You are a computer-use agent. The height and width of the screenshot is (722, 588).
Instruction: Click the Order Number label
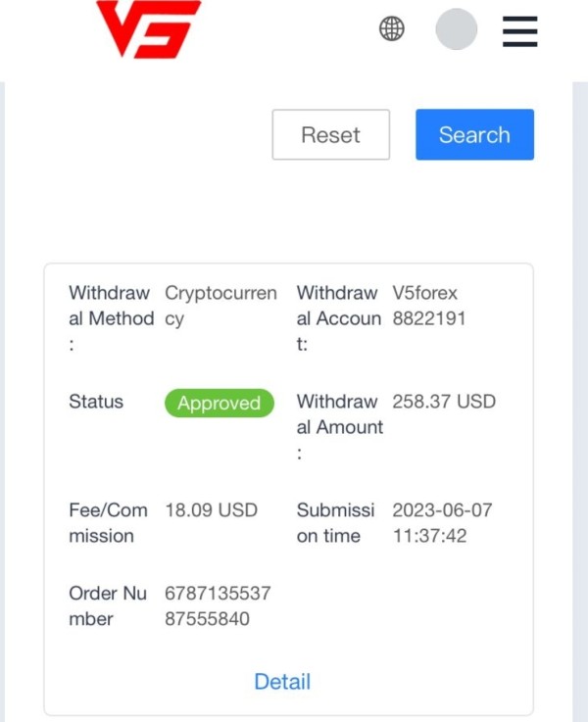(x=107, y=605)
